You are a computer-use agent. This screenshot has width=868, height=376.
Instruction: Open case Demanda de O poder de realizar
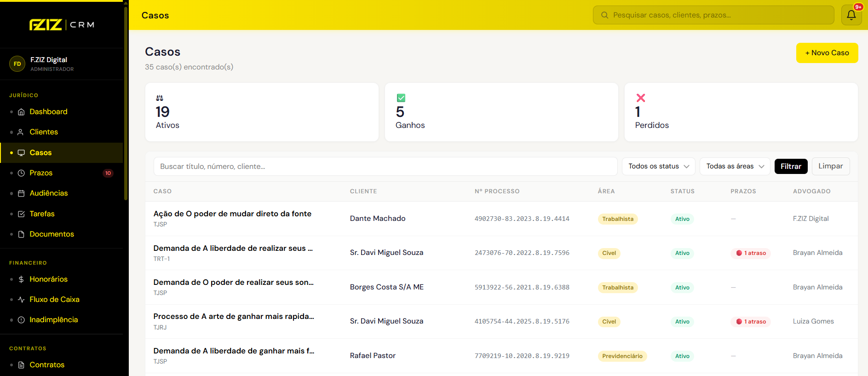[234, 283]
